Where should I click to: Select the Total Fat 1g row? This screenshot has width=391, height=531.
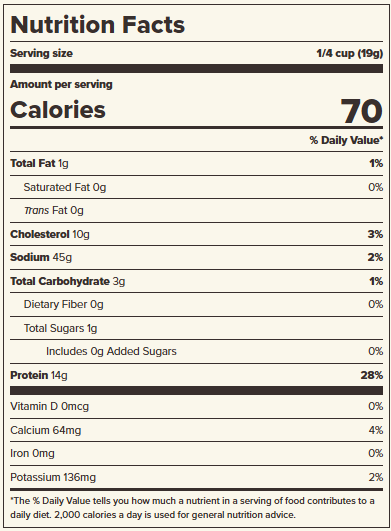pyautogui.click(x=196, y=164)
